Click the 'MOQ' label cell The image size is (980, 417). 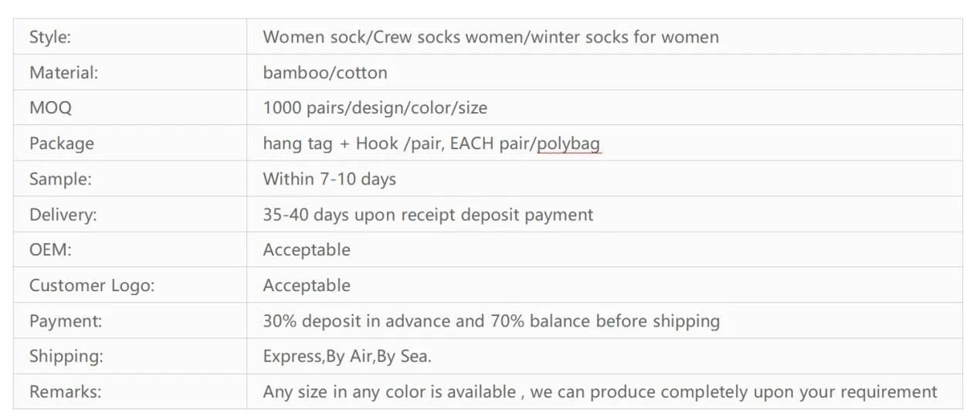coord(130,107)
